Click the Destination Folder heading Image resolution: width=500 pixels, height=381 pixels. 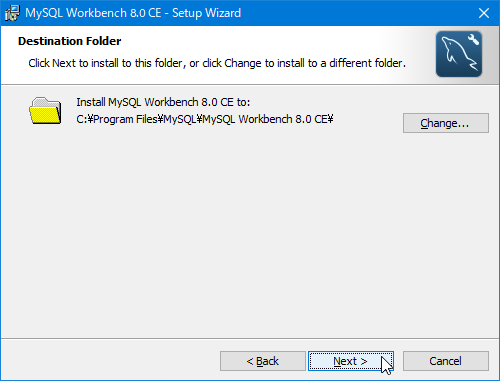pyautogui.click(x=70, y=41)
